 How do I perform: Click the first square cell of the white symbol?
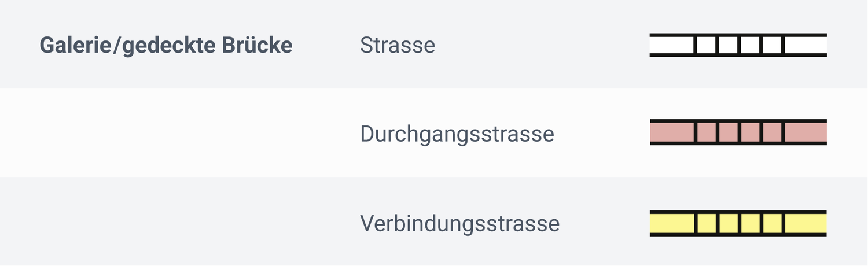pyautogui.click(x=705, y=45)
